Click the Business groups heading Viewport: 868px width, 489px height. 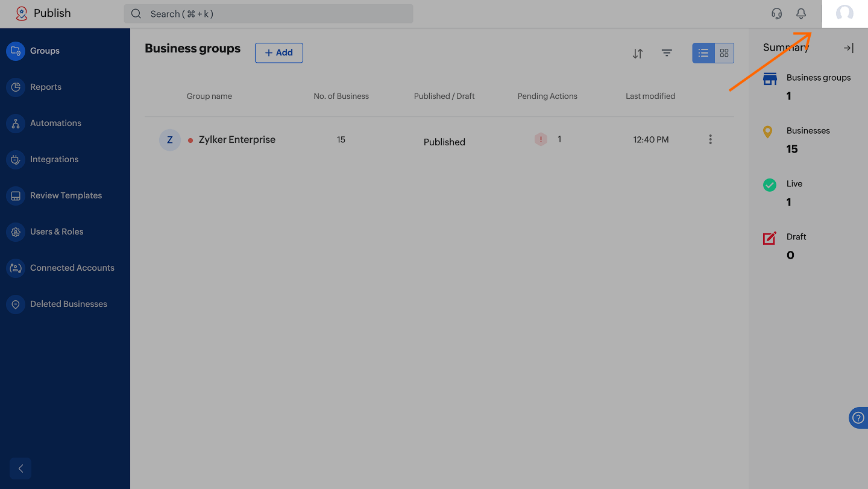[193, 48]
